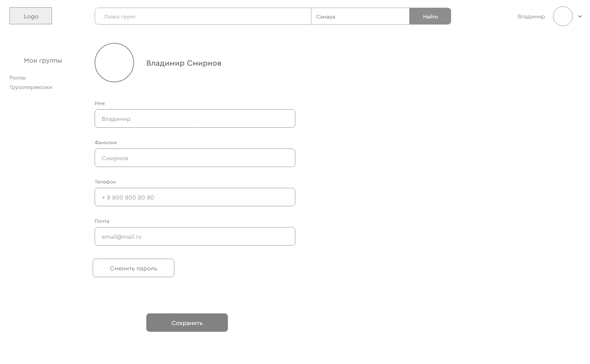Image resolution: width=590 pixels, height=364 pixels.
Task: Click the small header avatar circle
Action: click(x=563, y=16)
